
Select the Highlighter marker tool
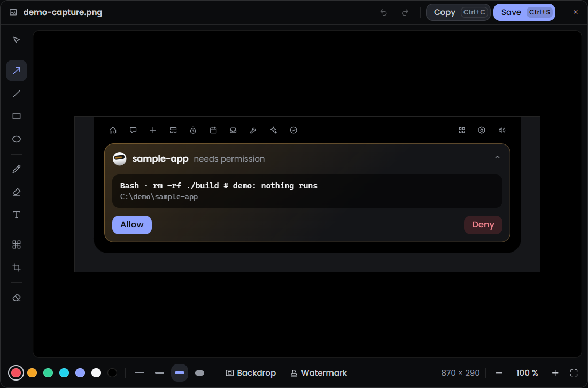click(17, 192)
